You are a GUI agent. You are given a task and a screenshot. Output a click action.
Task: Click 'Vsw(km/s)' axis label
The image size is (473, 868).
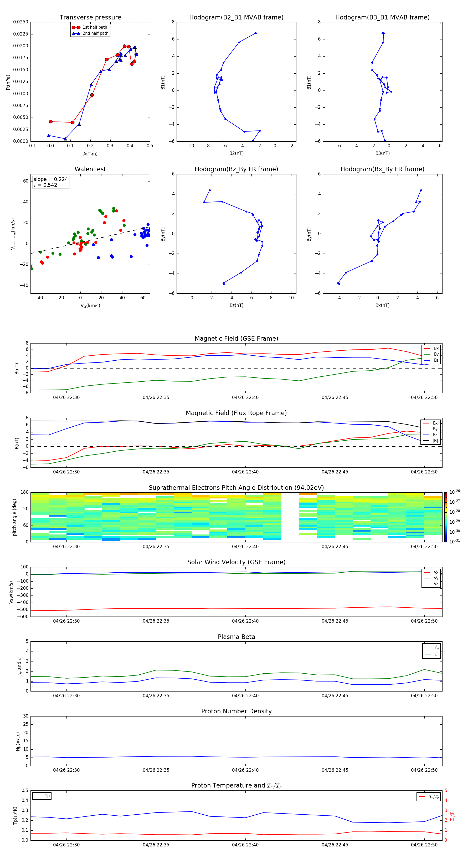[11, 592]
